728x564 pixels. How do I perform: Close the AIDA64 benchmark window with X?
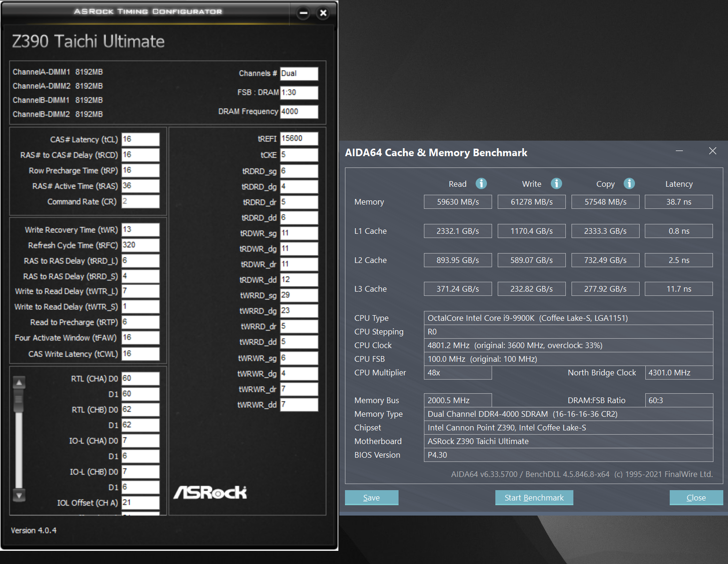coord(712,151)
